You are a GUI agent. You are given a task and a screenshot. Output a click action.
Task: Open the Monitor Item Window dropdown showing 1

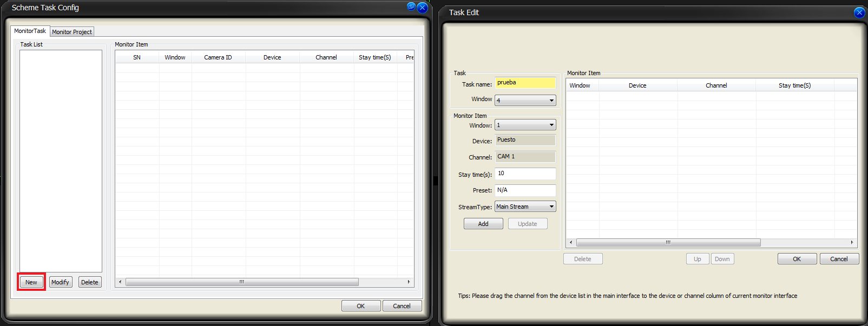coord(525,125)
